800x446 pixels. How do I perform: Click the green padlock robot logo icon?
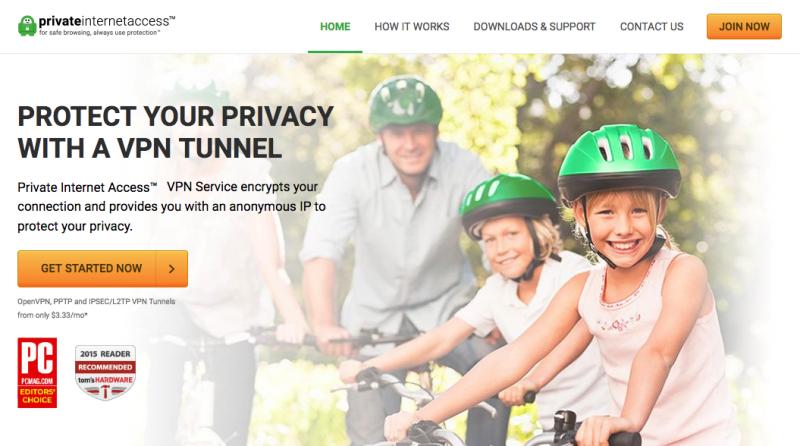(x=27, y=26)
